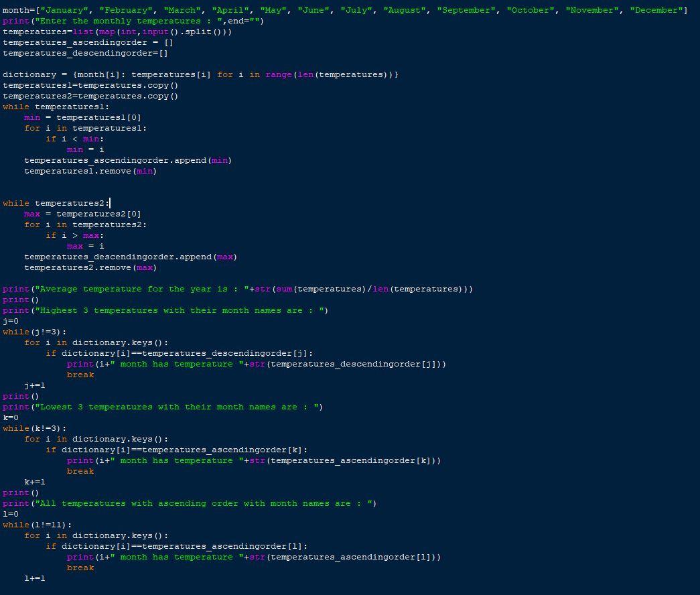Click the "while(l!=11):" line
Image resolution: width=700 pixels, height=595 pixels.
pyautogui.click(x=38, y=525)
